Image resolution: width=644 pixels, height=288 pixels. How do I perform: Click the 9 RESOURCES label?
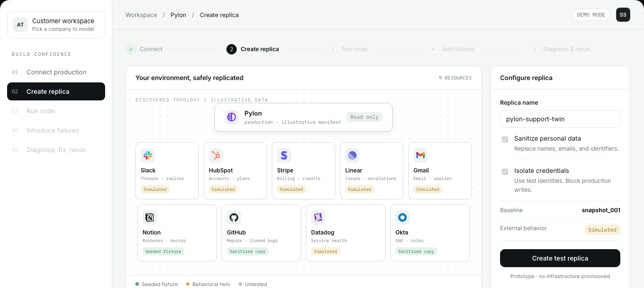[x=455, y=78]
